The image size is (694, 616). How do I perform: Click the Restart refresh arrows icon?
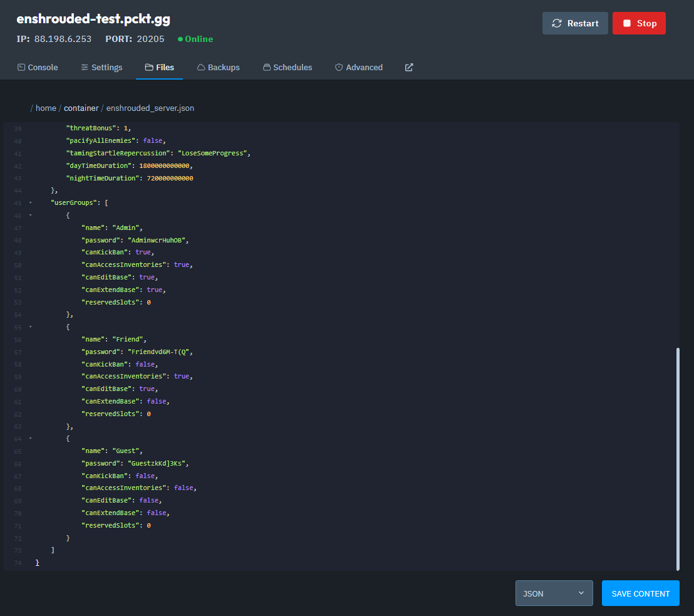tap(557, 23)
